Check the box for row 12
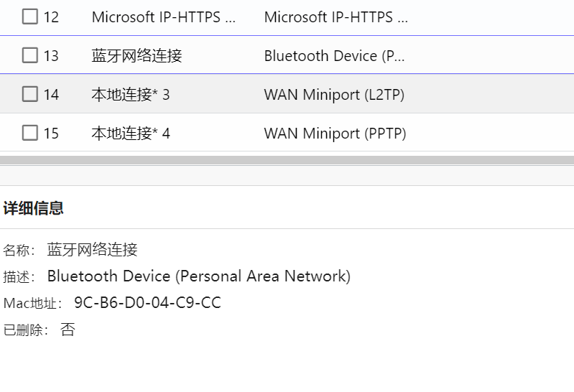 click(29, 17)
